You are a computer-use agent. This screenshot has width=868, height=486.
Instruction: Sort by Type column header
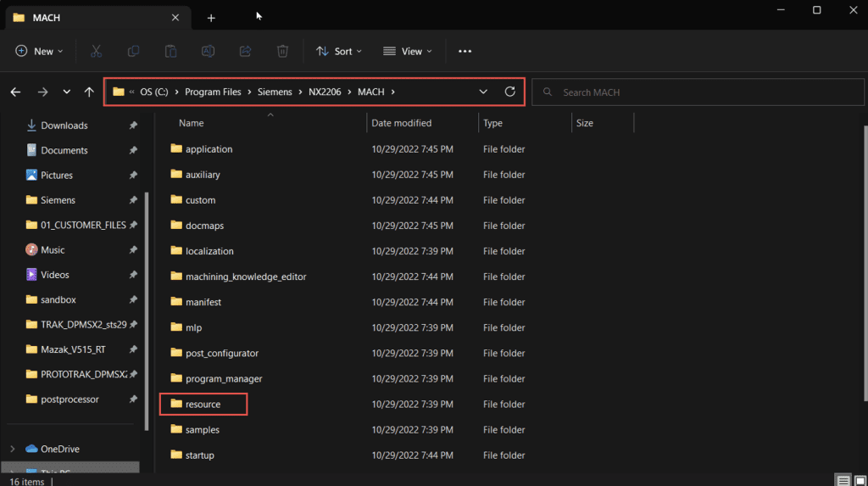click(492, 123)
